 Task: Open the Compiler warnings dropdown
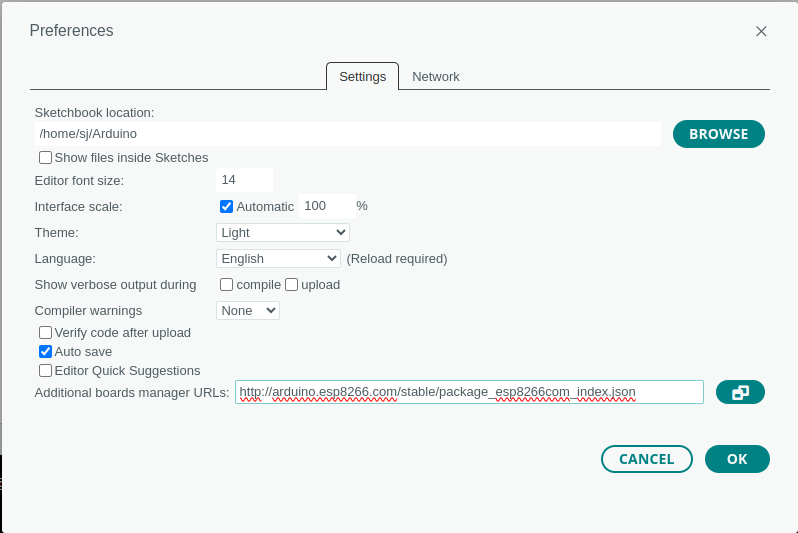click(247, 310)
